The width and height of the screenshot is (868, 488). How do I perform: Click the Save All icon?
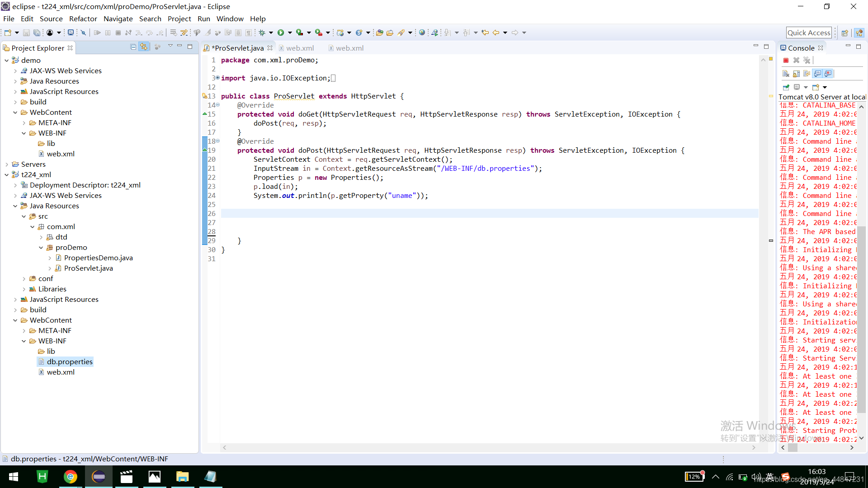pos(37,33)
